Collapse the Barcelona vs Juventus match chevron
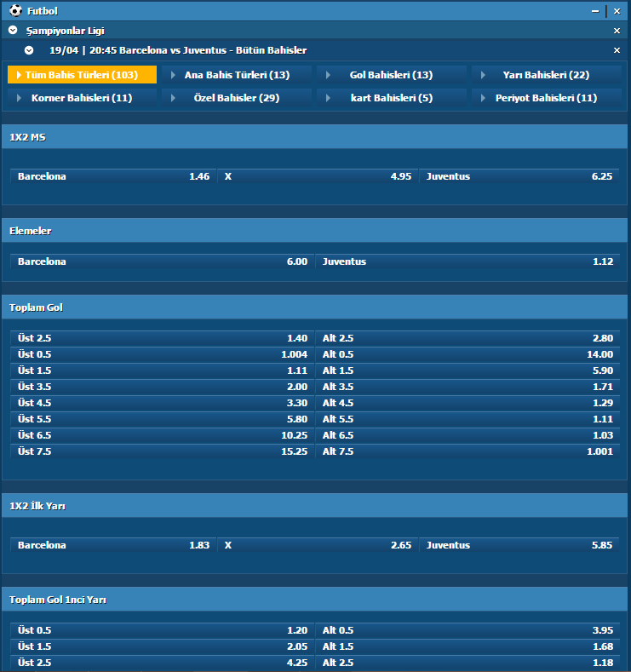 pyautogui.click(x=29, y=50)
